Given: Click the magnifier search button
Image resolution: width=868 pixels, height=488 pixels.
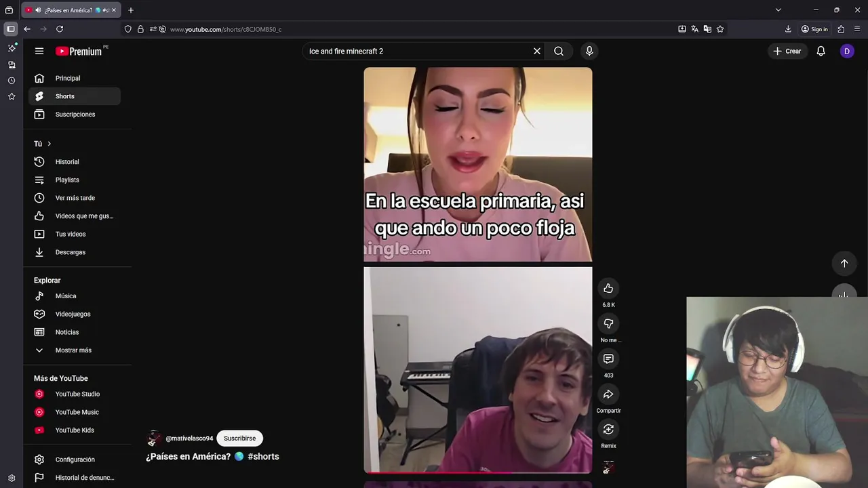Looking at the screenshot, I should coord(559,51).
